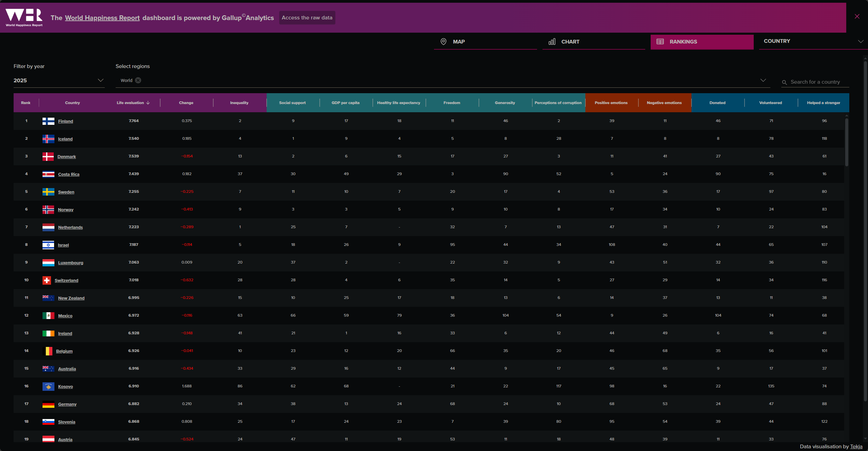
Task: Close the purple dashboard banner
Action: (x=857, y=16)
